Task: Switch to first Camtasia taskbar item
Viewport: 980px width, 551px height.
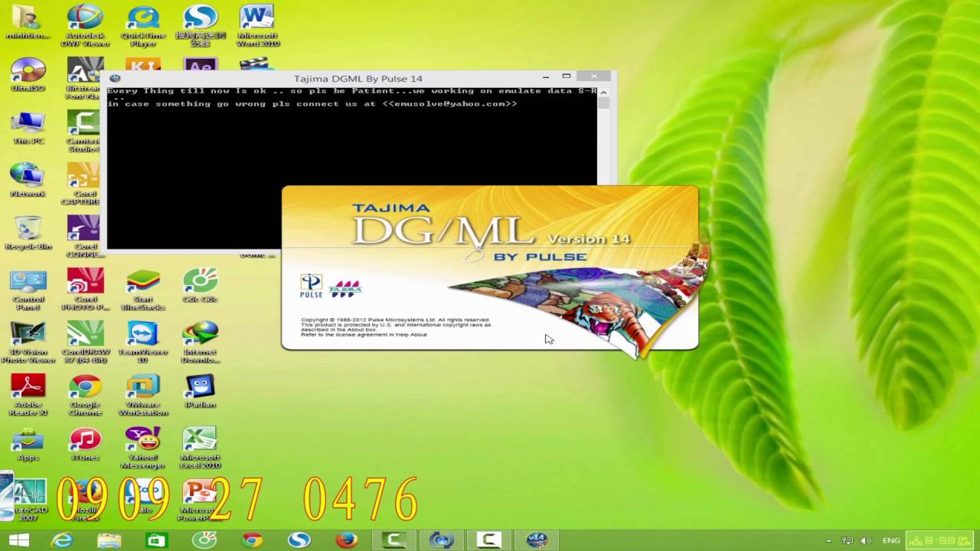Action: [x=394, y=540]
